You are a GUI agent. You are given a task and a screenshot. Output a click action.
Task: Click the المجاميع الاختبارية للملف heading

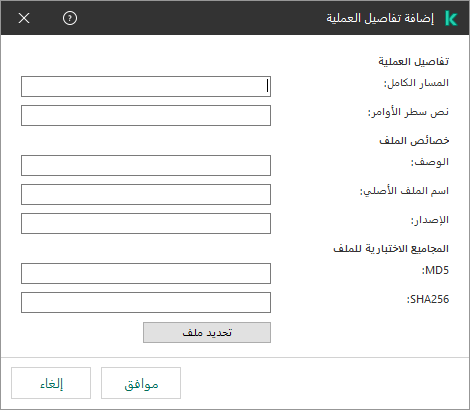[391, 249]
